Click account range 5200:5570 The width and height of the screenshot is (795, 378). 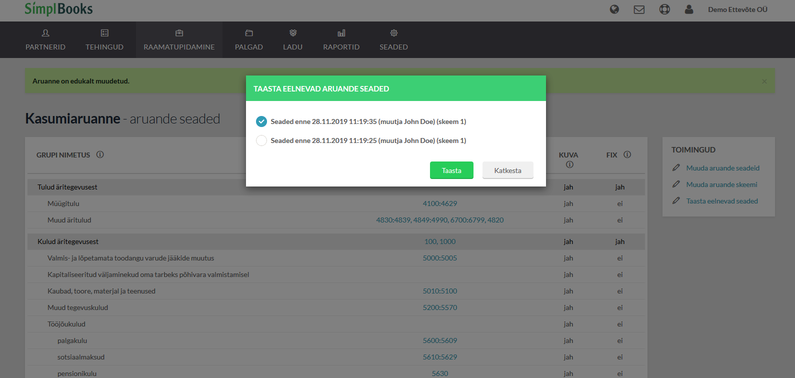pos(440,308)
